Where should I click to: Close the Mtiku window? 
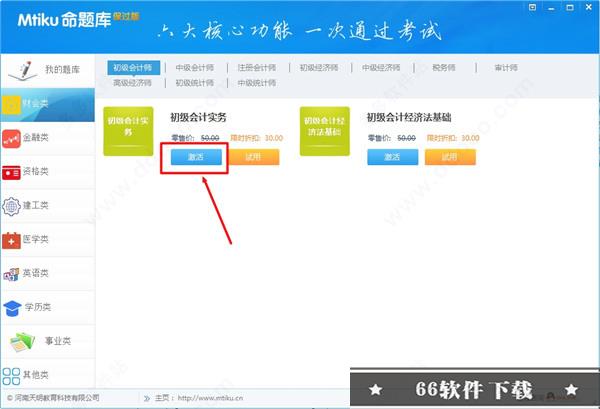point(589,7)
